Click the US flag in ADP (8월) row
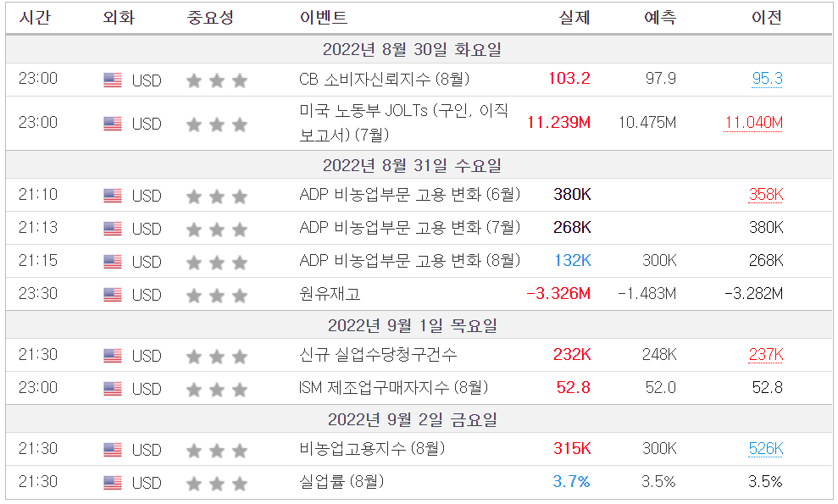Viewport: 838px width, 504px height. coord(112,262)
